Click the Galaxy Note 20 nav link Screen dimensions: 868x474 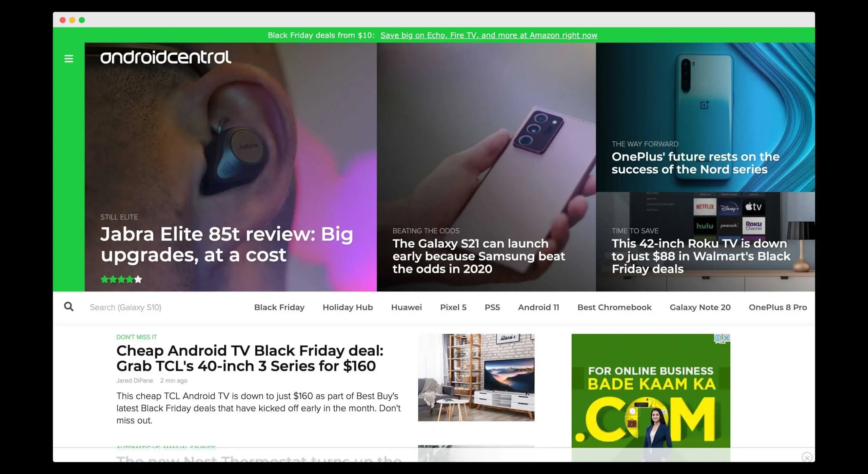coord(700,307)
